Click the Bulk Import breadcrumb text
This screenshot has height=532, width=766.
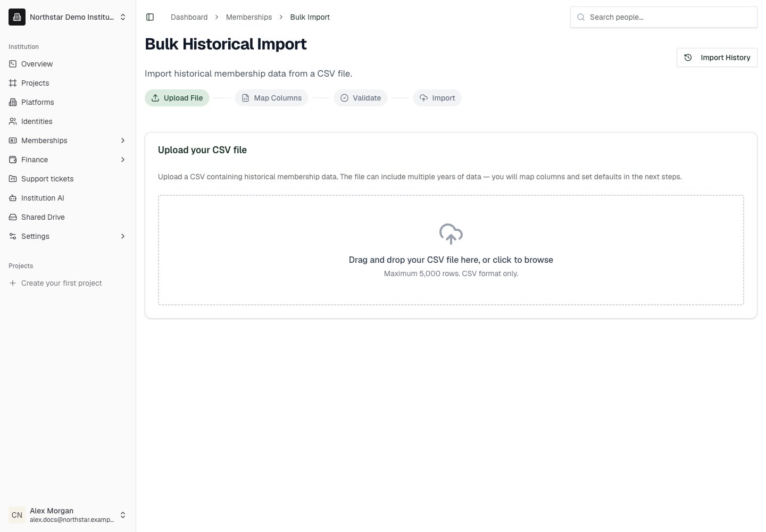(310, 17)
